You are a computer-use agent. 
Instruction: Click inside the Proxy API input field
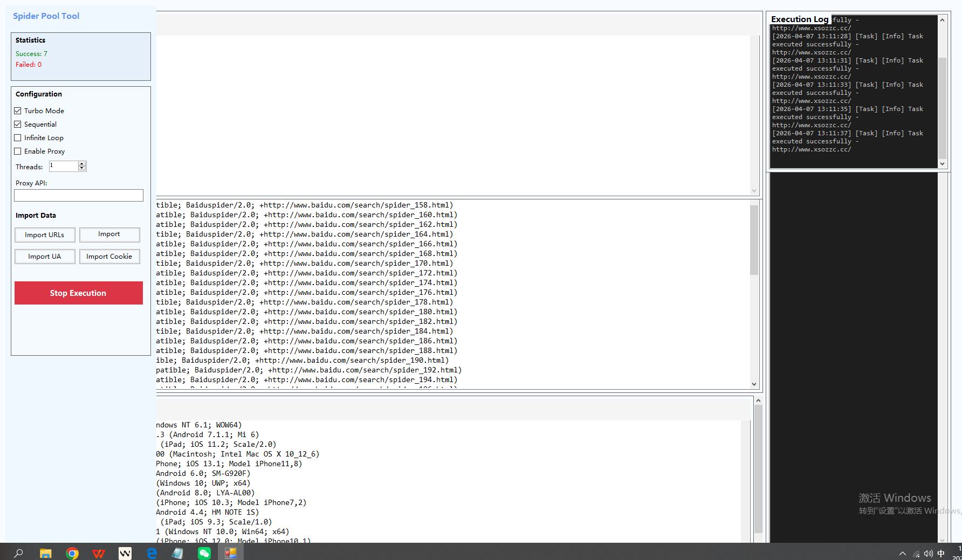click(x=78, y=195)
